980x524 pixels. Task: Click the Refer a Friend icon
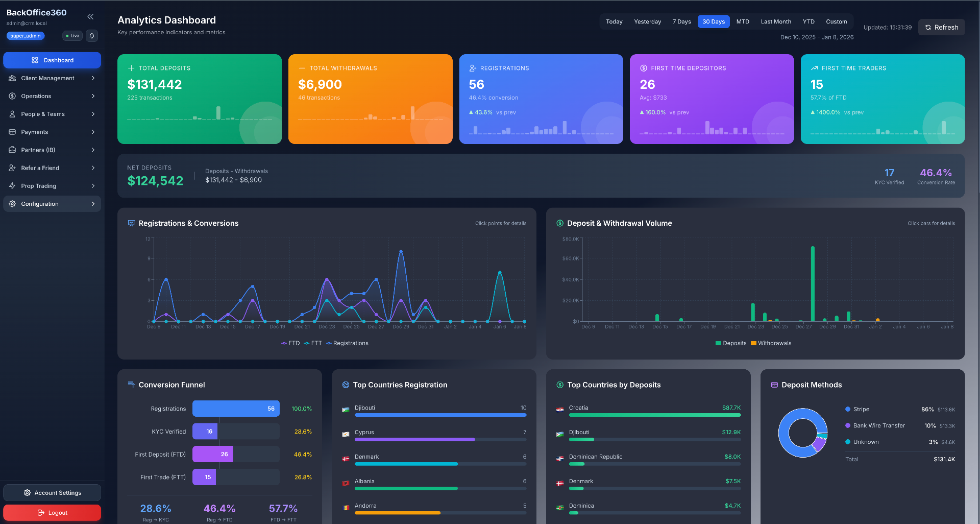click(x=12, y=168)
